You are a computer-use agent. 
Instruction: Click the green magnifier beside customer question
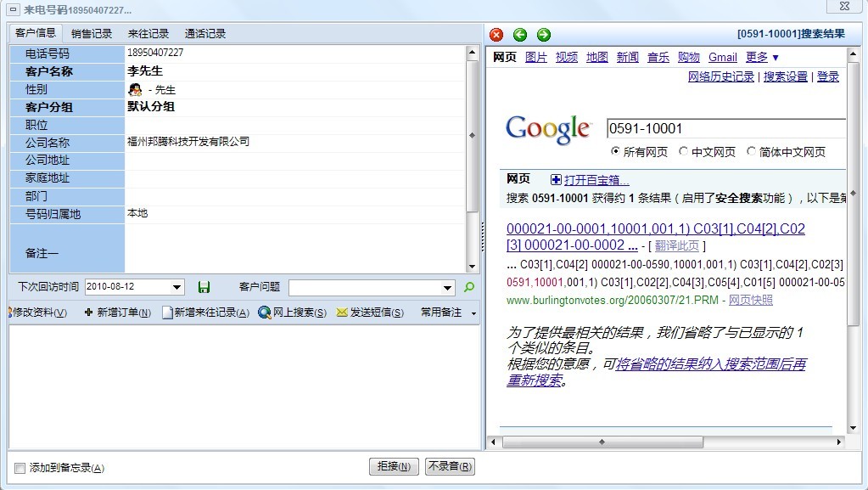click(x=469, y=287)
